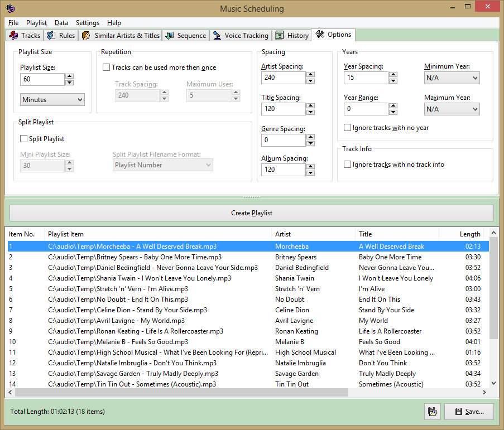Open the Playlist Size units dropdown showing Minutes
This screenshot has width=504, height=430.
click(x=52, y=99)
